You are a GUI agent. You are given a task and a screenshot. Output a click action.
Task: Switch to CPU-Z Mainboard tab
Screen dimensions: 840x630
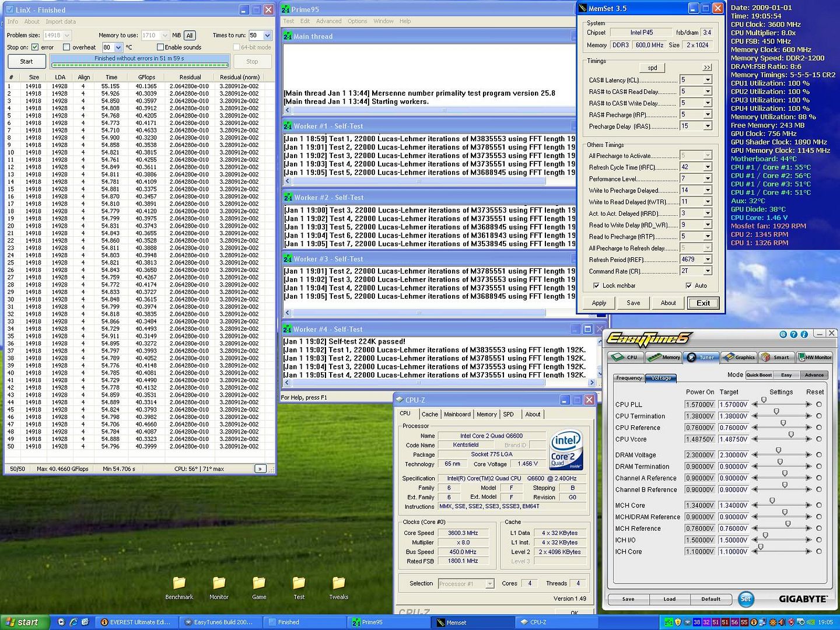coord(457,414)
